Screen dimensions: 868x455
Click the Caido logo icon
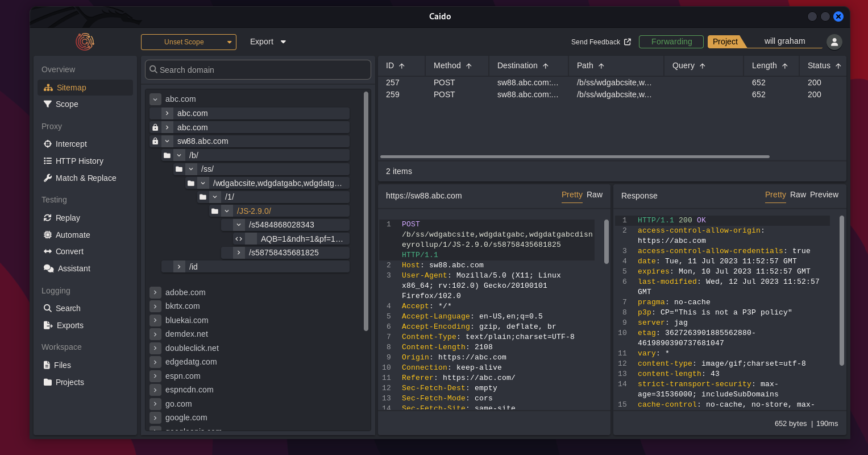click(x=85, y=42)
